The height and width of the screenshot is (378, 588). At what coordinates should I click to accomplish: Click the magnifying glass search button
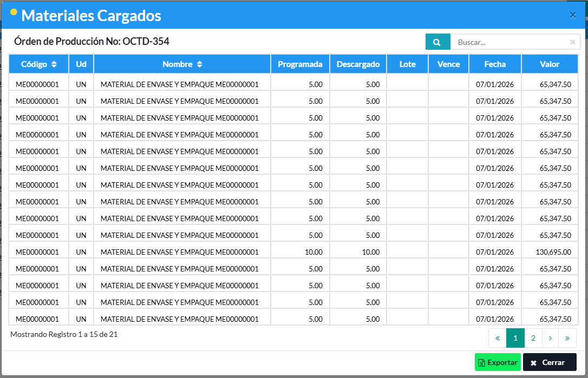coord(437,42)
